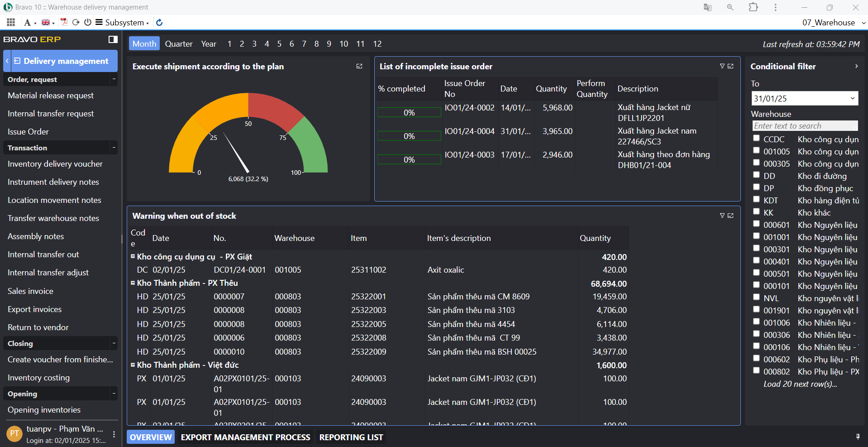Tick the KDT warehouse checkbox
868x447 pixels.
756,199
